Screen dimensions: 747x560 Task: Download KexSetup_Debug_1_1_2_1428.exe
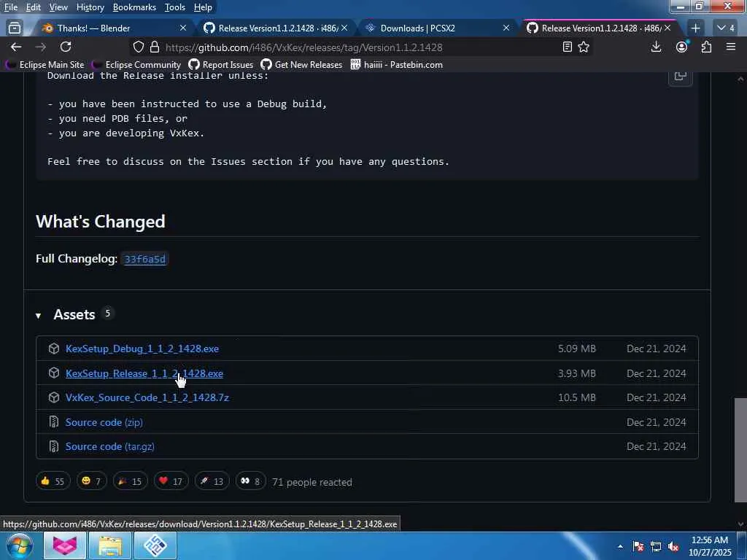pos(142,349)
